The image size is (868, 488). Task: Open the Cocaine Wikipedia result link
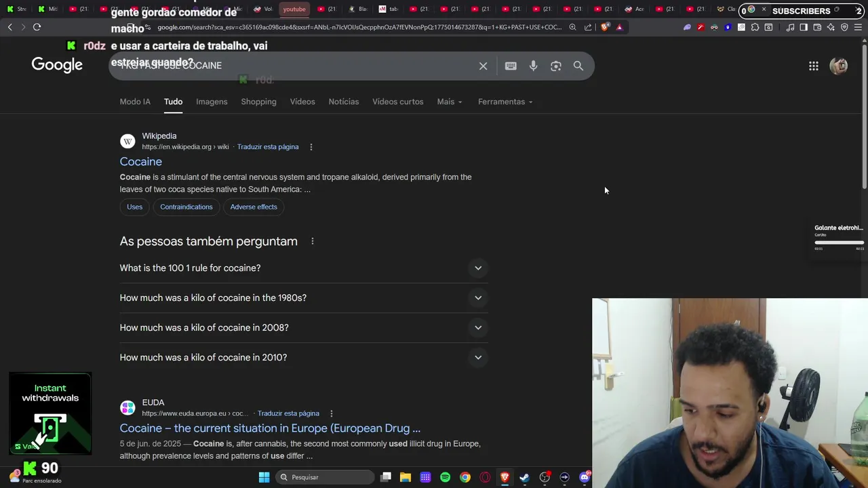point(141,162)
